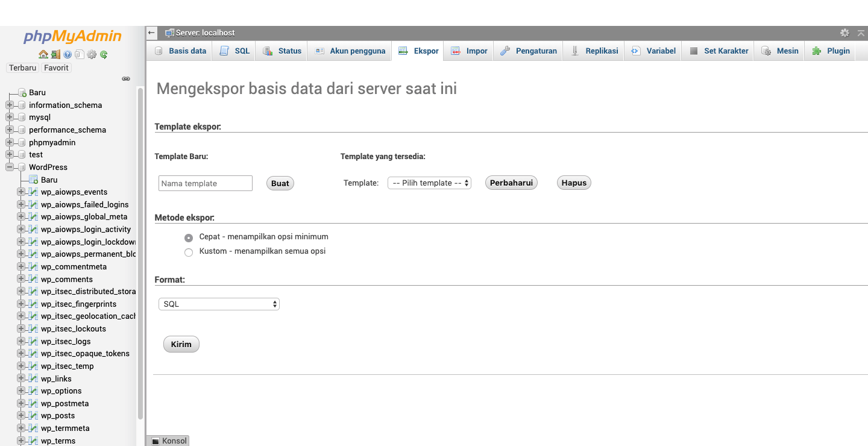Image resolution: width=868 pixels, height=446 pixels.
Task: Reload navigation panel with green arrow icon
Action: pyautogui.click(x=104, y=54)
